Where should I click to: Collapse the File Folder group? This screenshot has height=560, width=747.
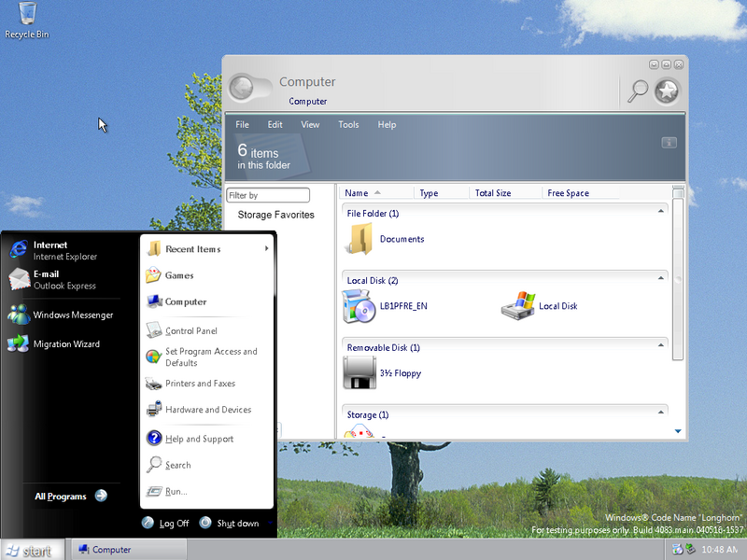[661, 212]
